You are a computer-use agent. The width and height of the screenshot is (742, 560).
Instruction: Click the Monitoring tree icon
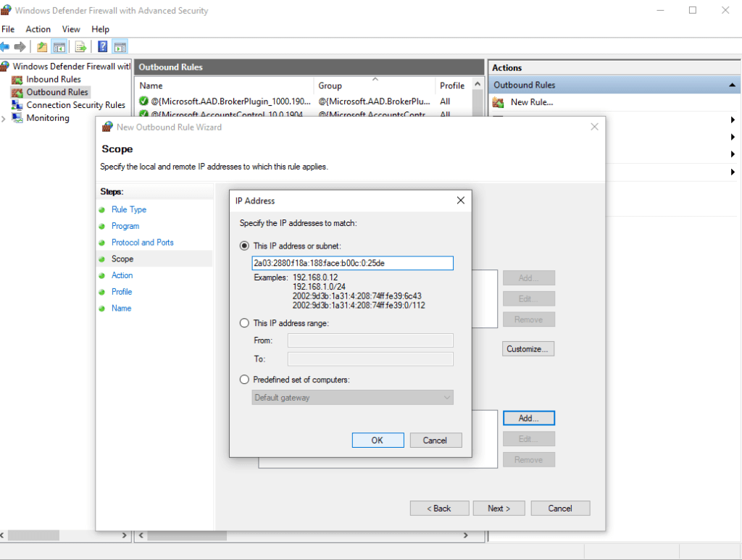pos(17,118)
